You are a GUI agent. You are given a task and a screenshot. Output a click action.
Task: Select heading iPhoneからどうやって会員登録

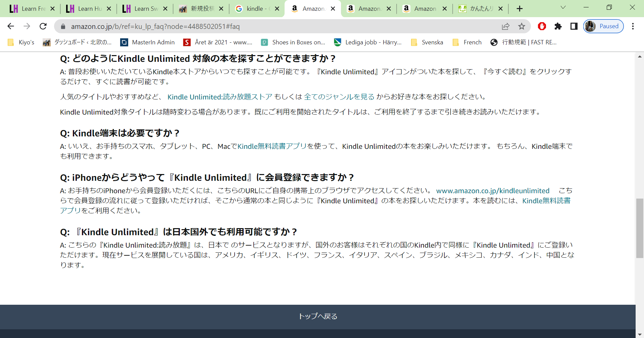(x=207, y=177)
